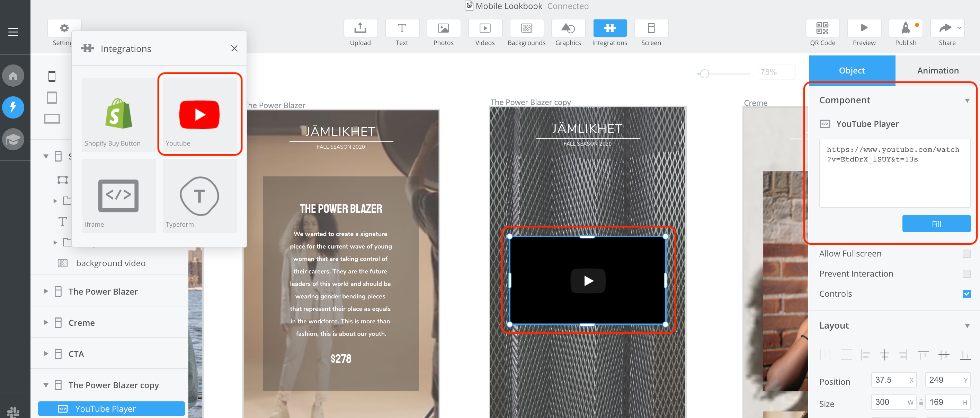
Task: Select the Graphics tool
Action: coord(568,28)
